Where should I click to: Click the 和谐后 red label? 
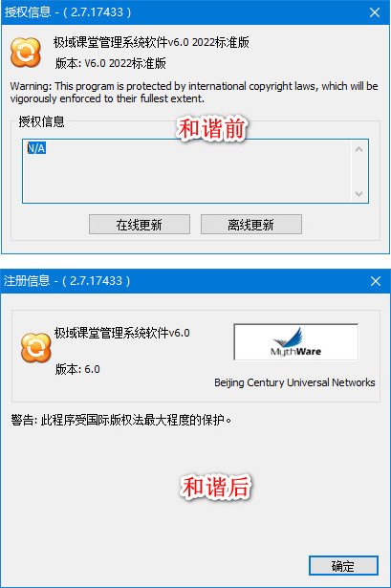click(x=216, y=487)
